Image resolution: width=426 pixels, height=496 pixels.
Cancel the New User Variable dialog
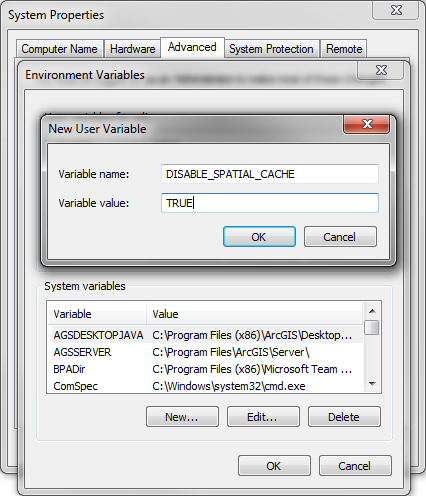click(340, 237)
